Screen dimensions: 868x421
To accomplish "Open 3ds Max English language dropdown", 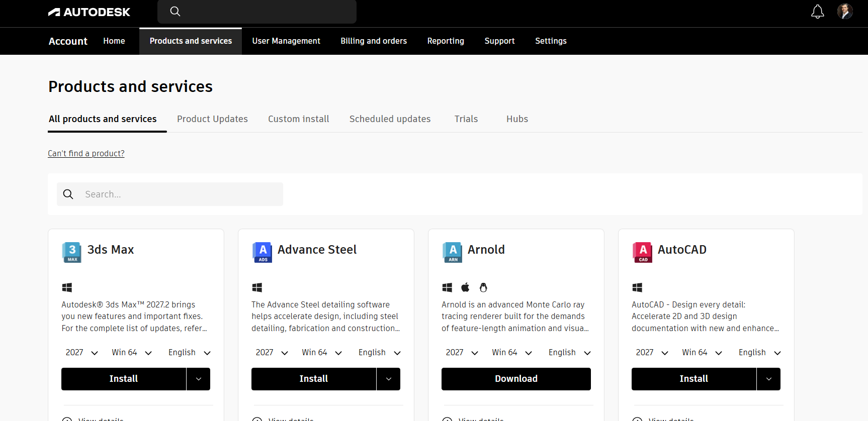I will pyautogui.click(x=189, y=353).
